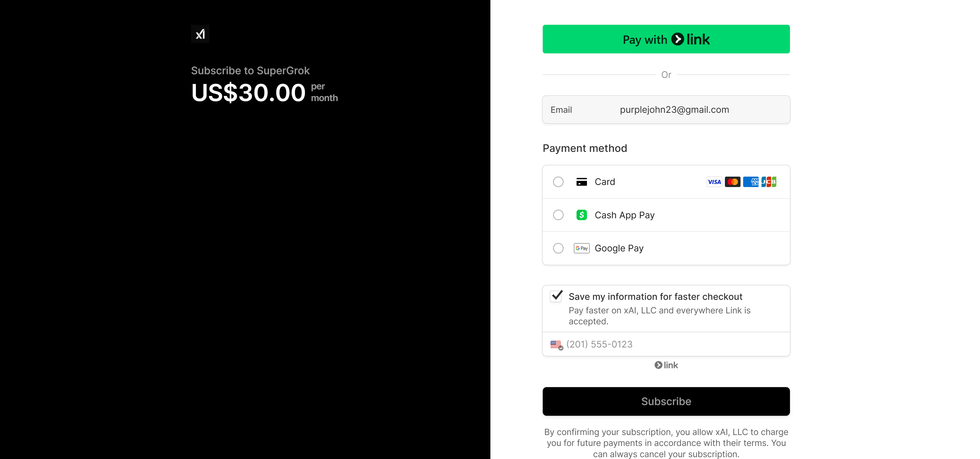
Task: Click the Visa card logo
Action: (714, 182)
